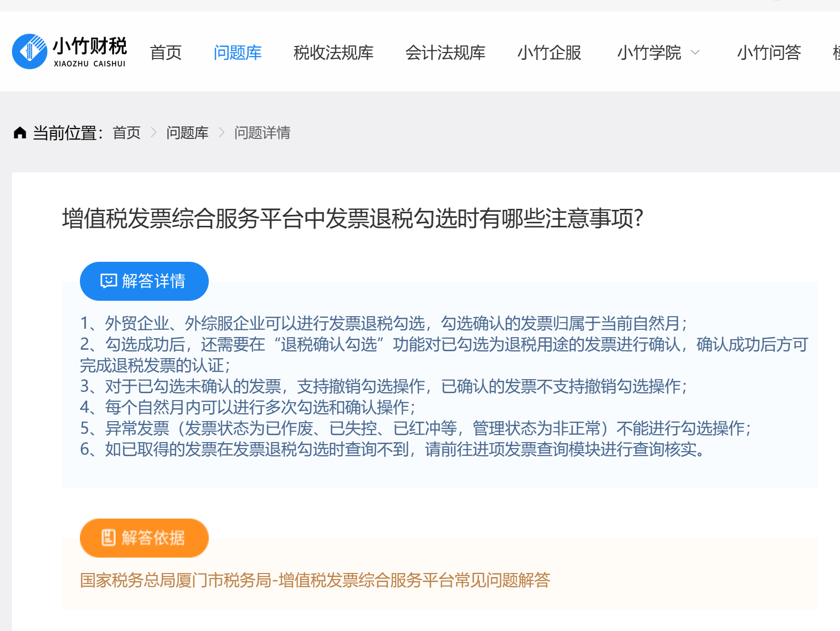Click the book icon in 解答依据 badge
The image size is (840, 631).
[108, 538]
